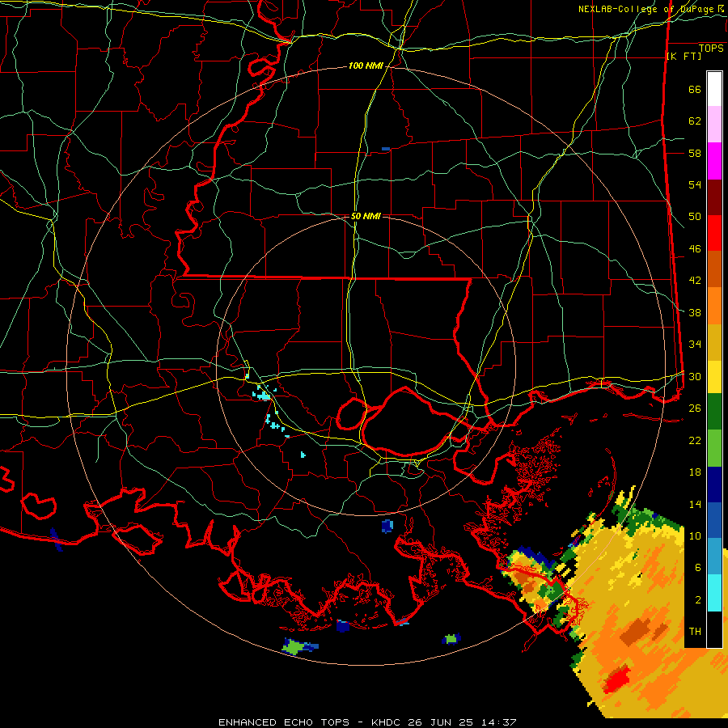Pick the magenta legend color band

point(714,161)
